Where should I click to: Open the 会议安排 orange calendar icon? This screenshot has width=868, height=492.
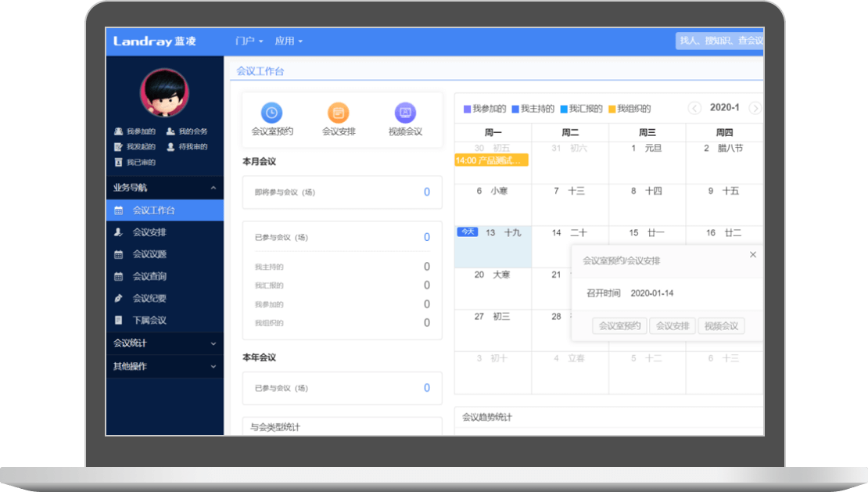[339, 113]
